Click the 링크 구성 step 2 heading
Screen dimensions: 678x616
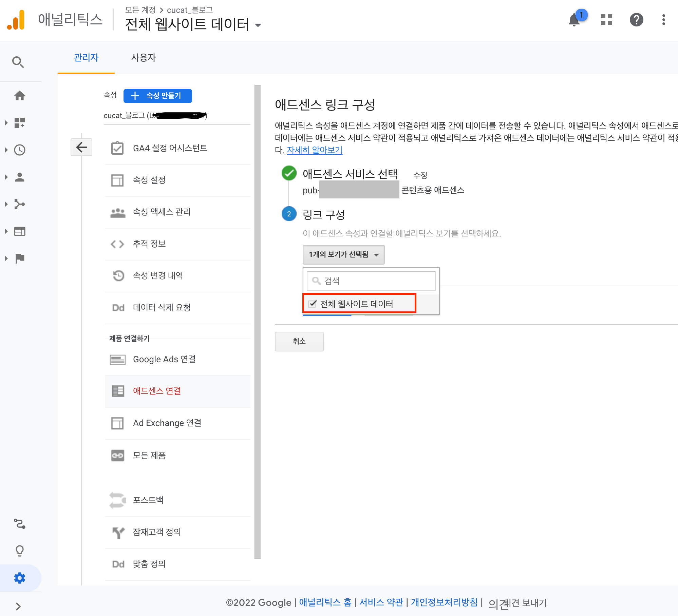324,214
